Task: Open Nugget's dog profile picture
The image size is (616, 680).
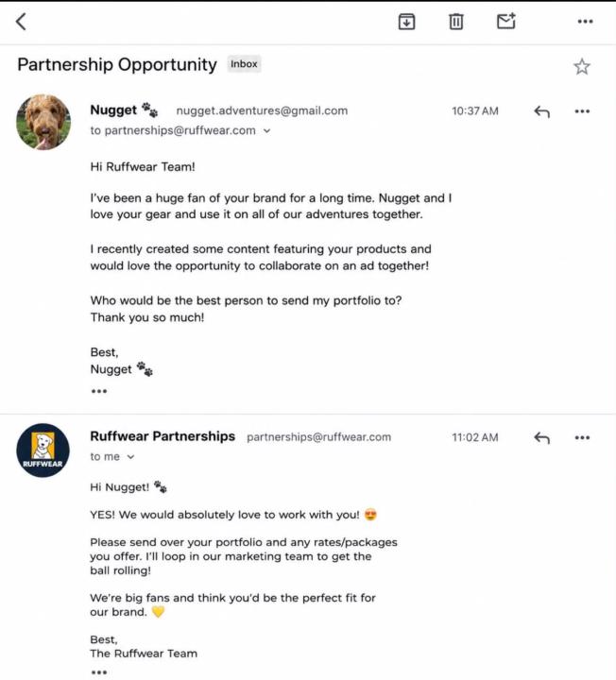Action: coord(43,122)
